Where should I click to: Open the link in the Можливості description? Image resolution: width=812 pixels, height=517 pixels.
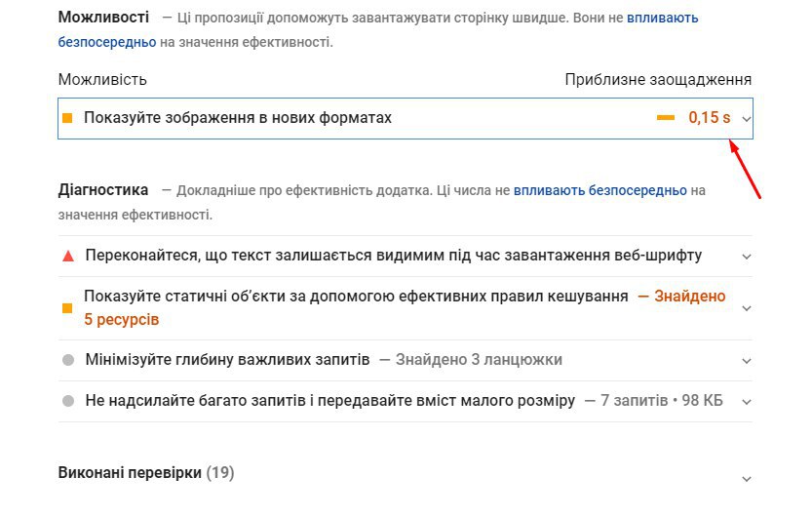click(662, 18)
